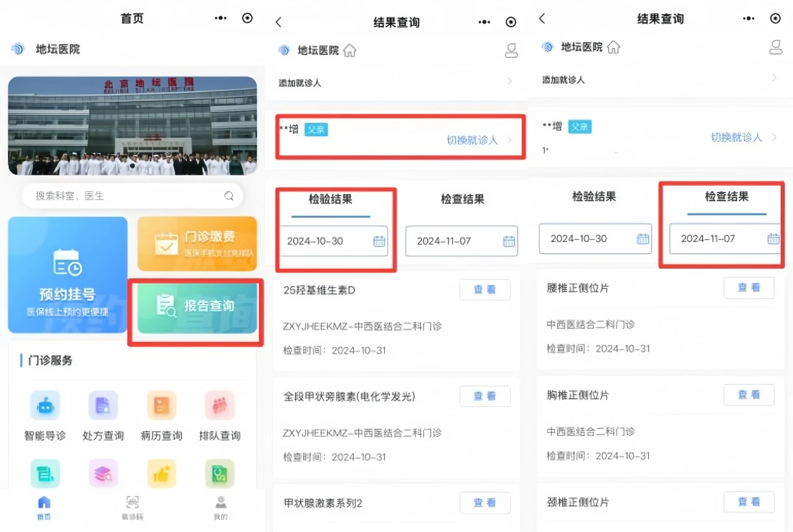Image resolution: width=793 pixels, height=532 pixels.
Task: Open calendar picker for 2024-11-07 in middle panel
Action: tap(509, 241)
